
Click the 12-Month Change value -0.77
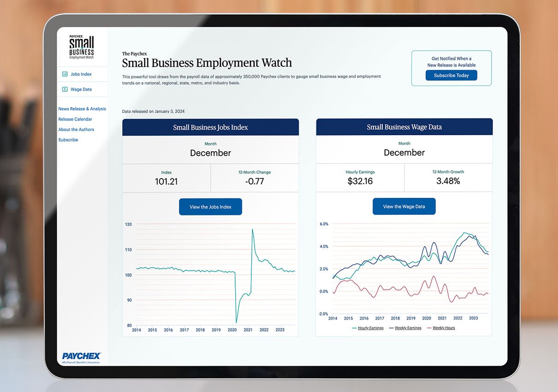(x=255, y=181)
